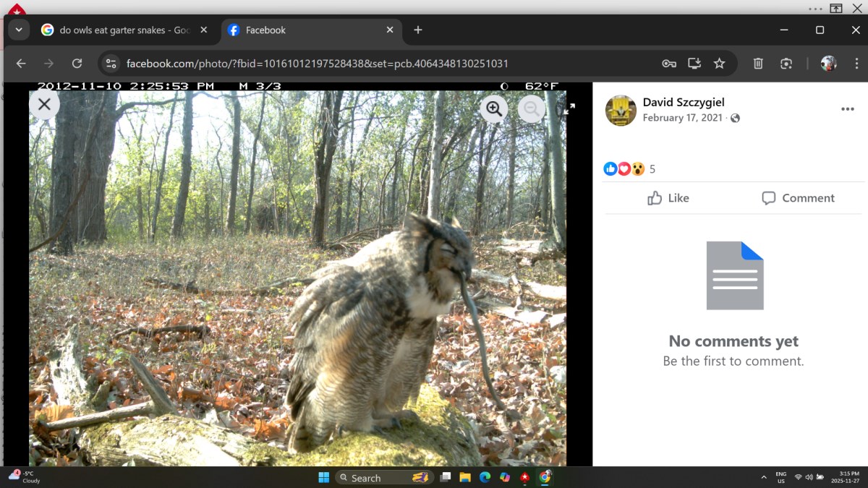Open the post options three-dot menu
868x488 pixels.
(x=847, y=109)
